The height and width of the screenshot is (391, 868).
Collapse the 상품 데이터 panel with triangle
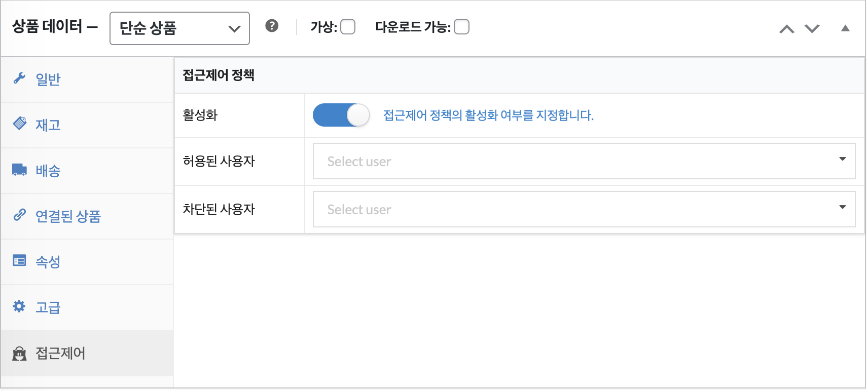pos(845,28)
